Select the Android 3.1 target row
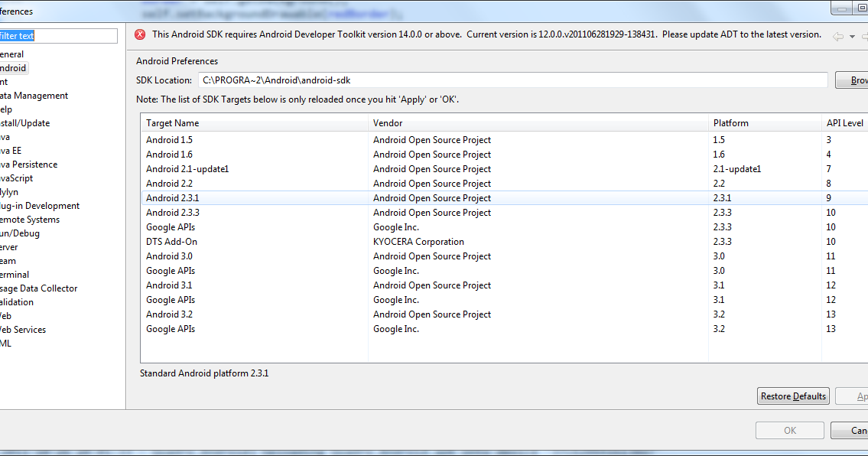Image resolution: width=868 pixels, height=456 pixels. coord(504,285)
